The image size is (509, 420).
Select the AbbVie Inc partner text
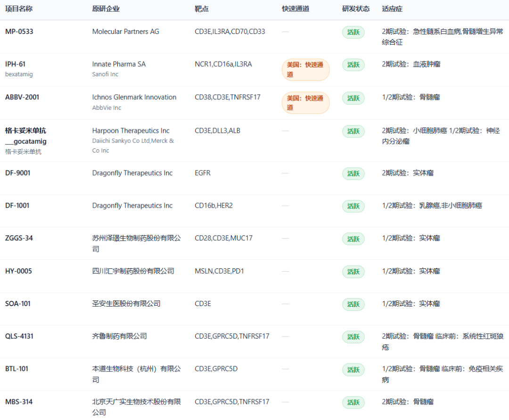107,108
